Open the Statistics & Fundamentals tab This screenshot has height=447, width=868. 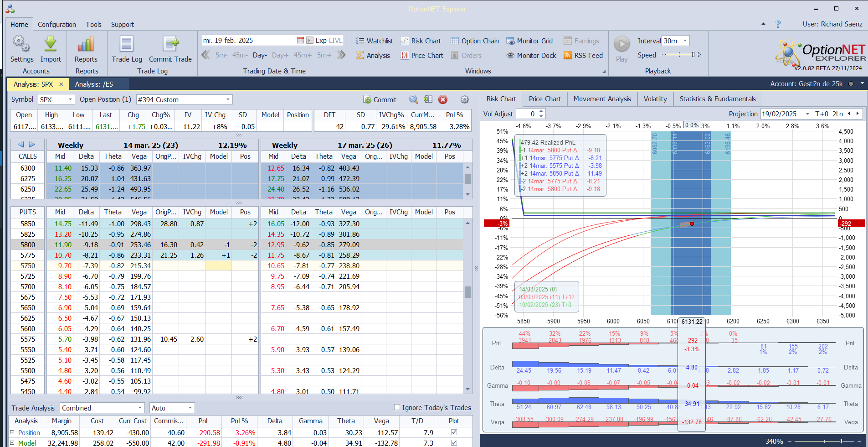point(718,99)
